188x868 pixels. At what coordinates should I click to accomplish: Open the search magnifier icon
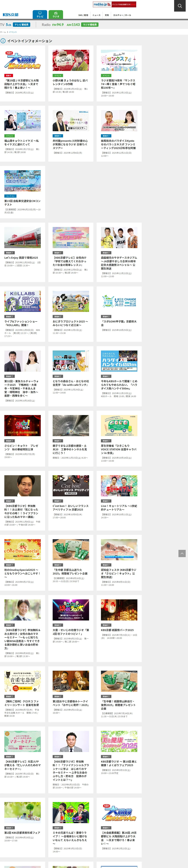[x=180, y=6]
